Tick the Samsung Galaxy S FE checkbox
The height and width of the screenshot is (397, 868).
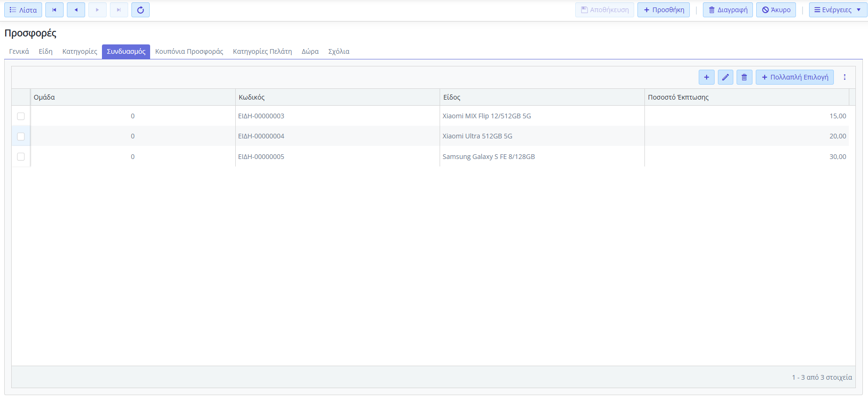(21, 157)
